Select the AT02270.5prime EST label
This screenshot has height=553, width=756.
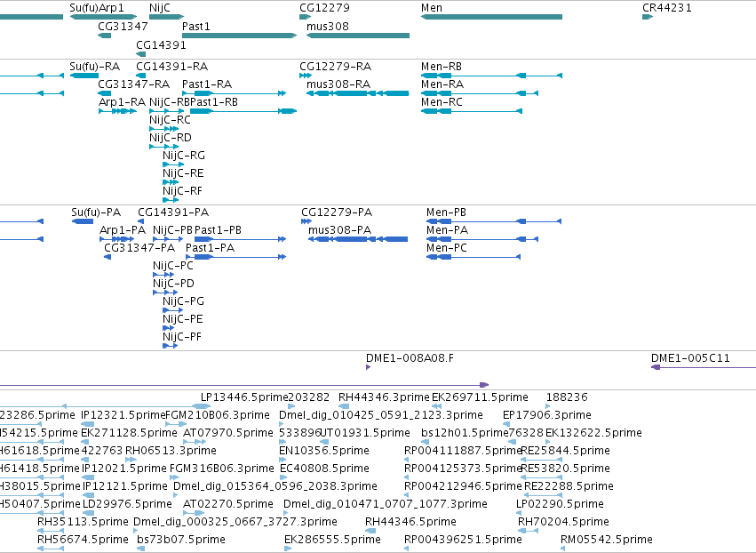pyautogui.click(x=228, y=504)
